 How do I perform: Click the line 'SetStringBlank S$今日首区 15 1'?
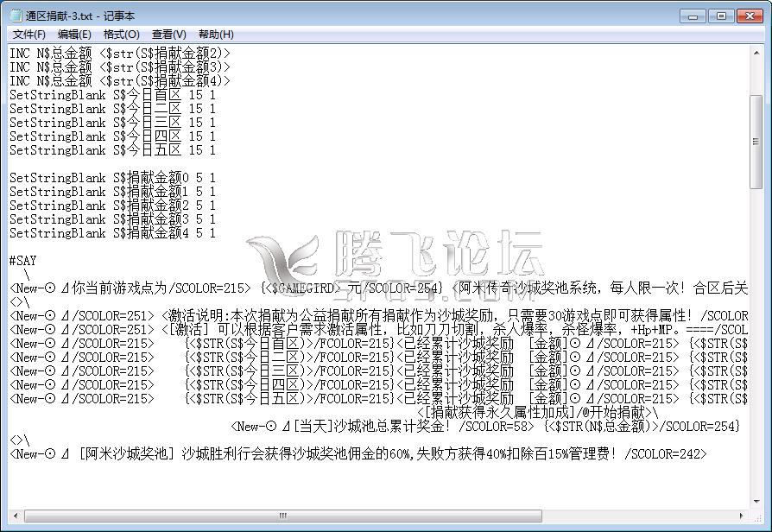tap(112, 95)
